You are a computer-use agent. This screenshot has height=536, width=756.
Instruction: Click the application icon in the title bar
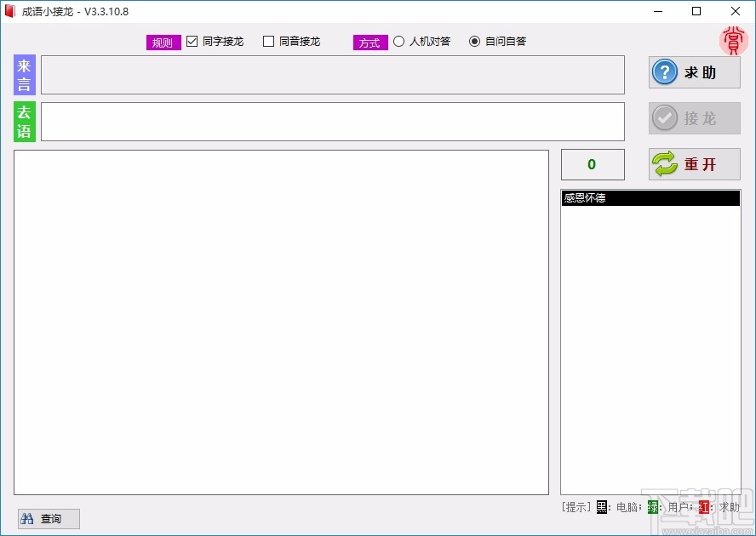point(11,11)
